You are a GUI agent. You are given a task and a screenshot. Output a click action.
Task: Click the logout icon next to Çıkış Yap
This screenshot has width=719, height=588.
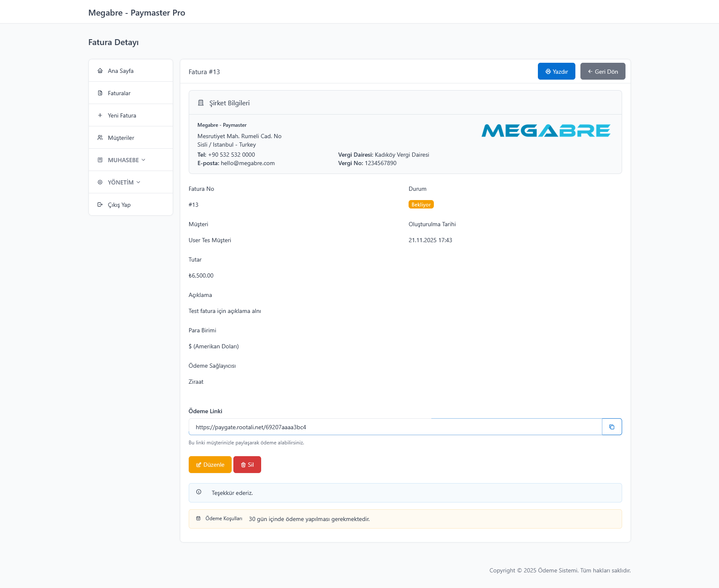tap(100, 205)
